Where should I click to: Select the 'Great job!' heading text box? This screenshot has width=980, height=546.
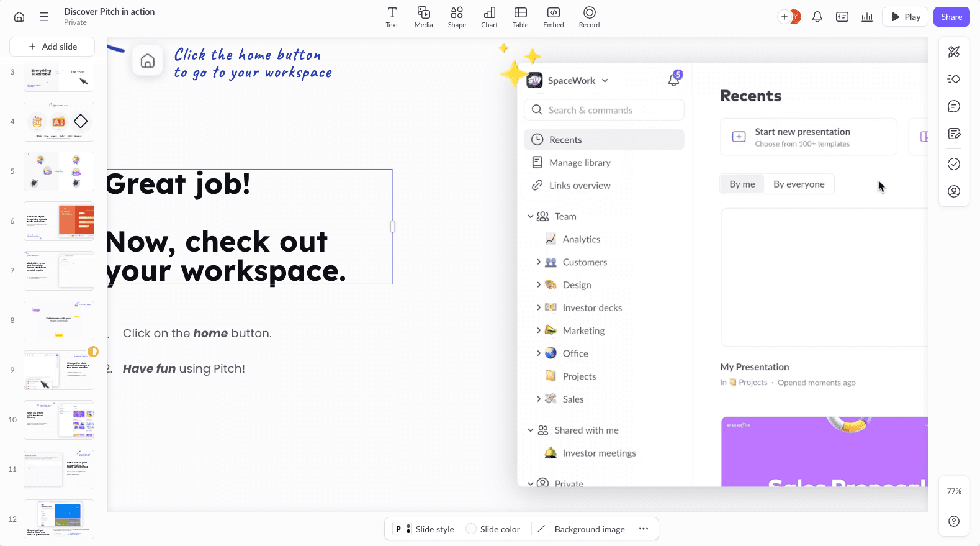coord(249,227)
